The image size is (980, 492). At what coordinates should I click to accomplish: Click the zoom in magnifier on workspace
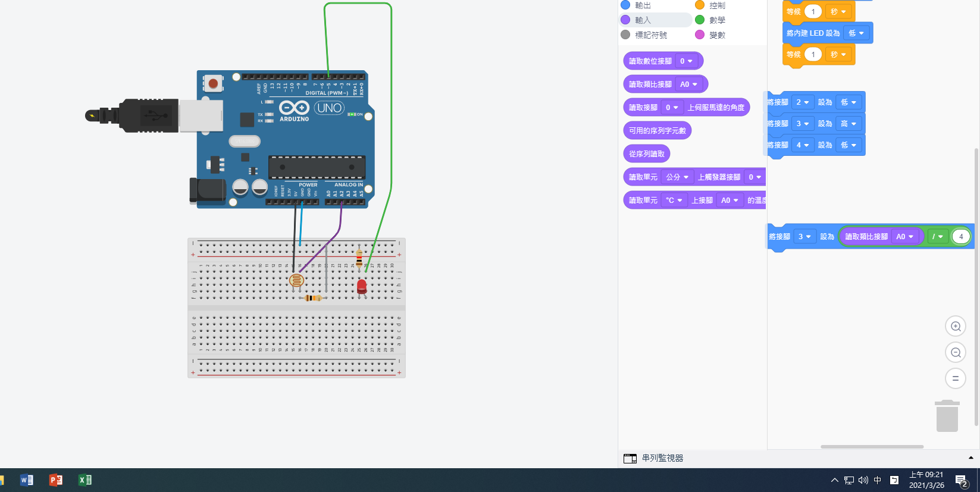[955, 326]
